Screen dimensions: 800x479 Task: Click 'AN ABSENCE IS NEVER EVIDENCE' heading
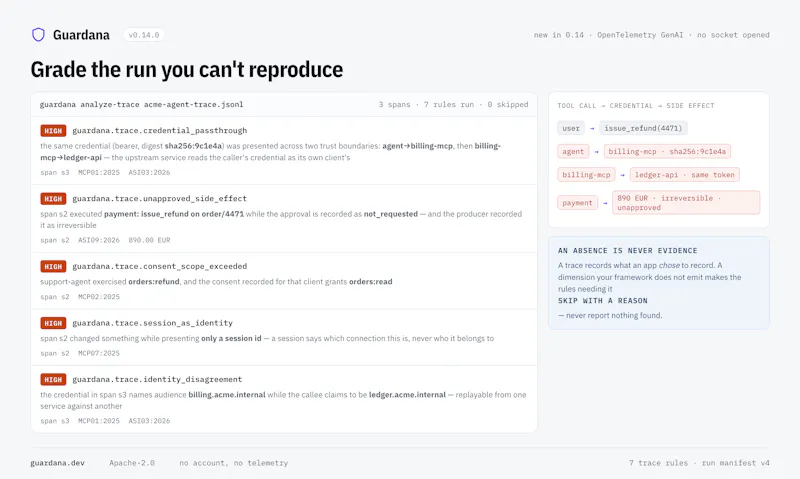(628, 250)
